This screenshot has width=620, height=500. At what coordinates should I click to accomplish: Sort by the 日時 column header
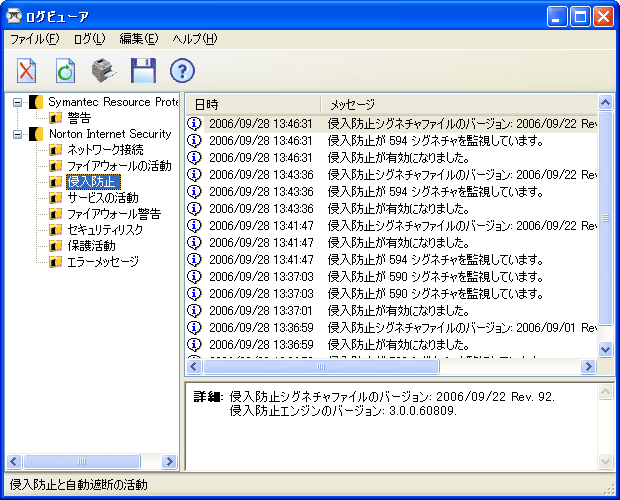click(x=253, y=104)
